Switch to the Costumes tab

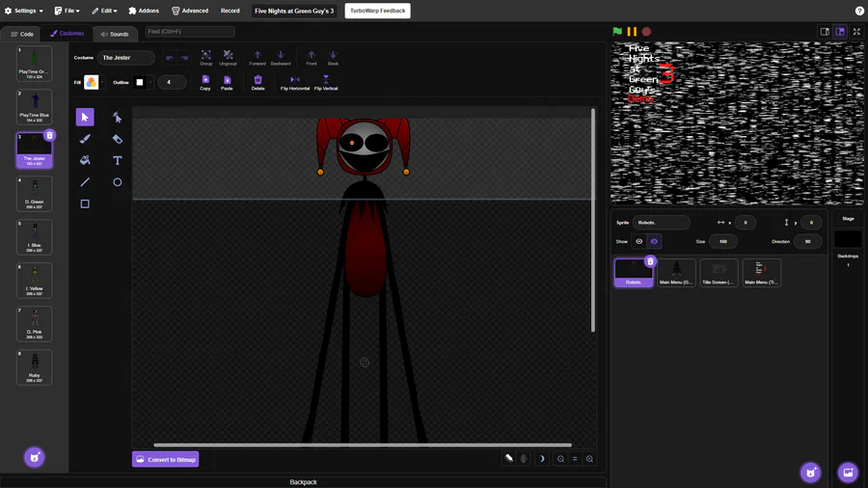pyautogui.click(x=67, y=33)
